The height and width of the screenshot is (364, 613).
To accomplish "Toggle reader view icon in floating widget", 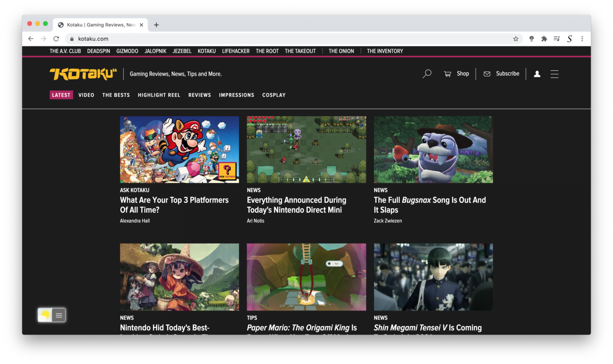I will click(58, 315).
